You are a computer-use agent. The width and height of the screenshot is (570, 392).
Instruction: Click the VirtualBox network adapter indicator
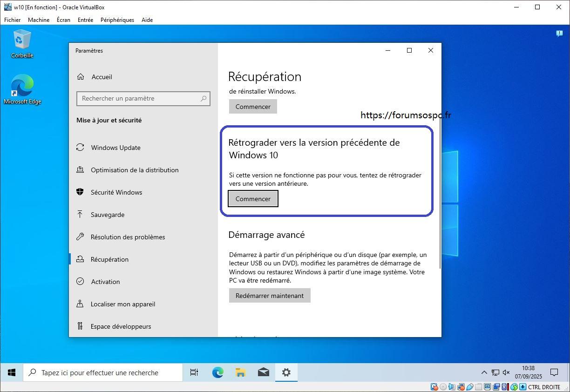pos(461,387)
